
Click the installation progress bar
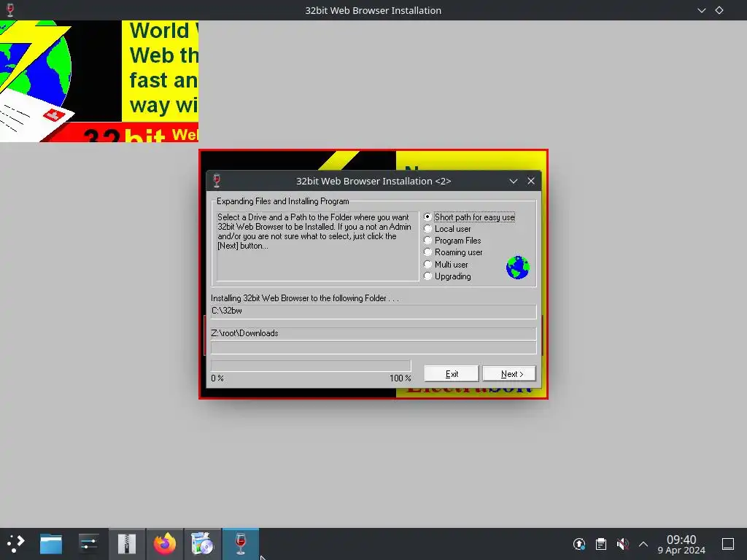point(311,365)
